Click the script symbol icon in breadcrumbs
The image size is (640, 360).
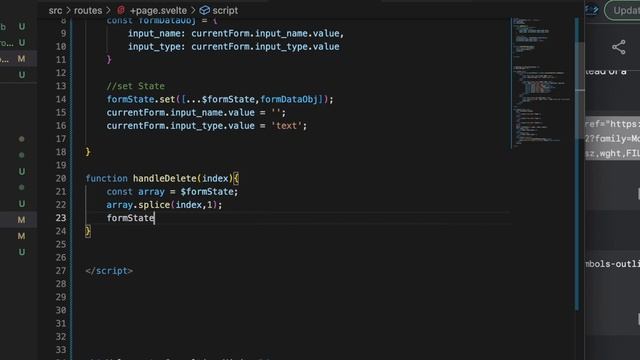click(204, 10)
